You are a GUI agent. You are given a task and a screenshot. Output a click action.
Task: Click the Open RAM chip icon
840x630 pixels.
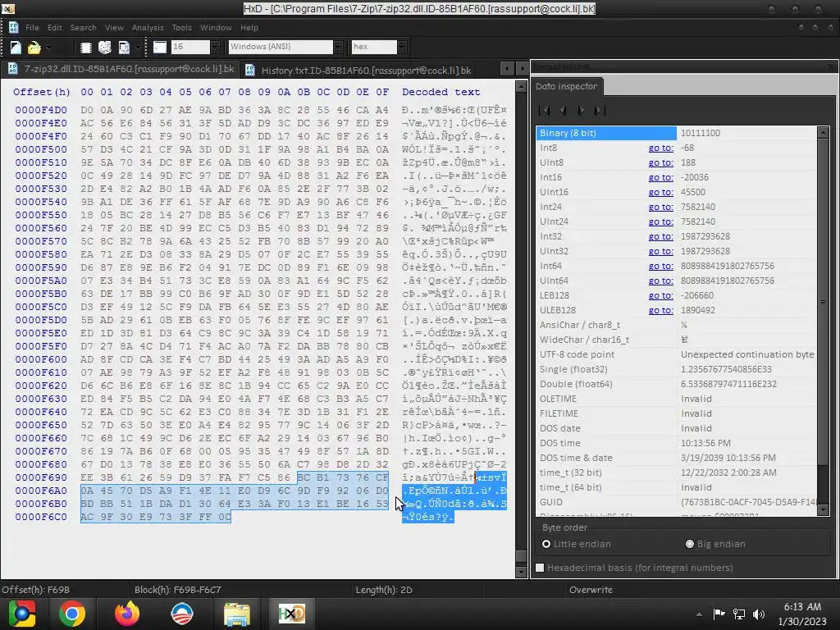coord(85,47)
